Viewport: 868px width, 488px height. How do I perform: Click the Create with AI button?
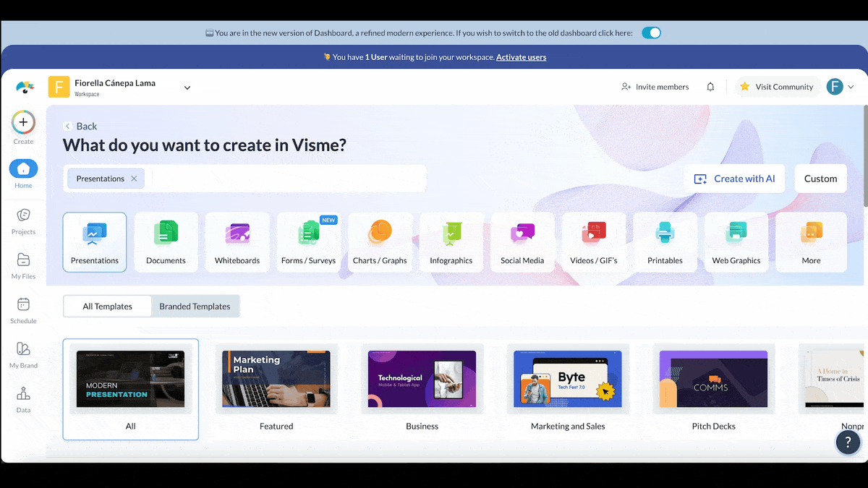[734, 178]
